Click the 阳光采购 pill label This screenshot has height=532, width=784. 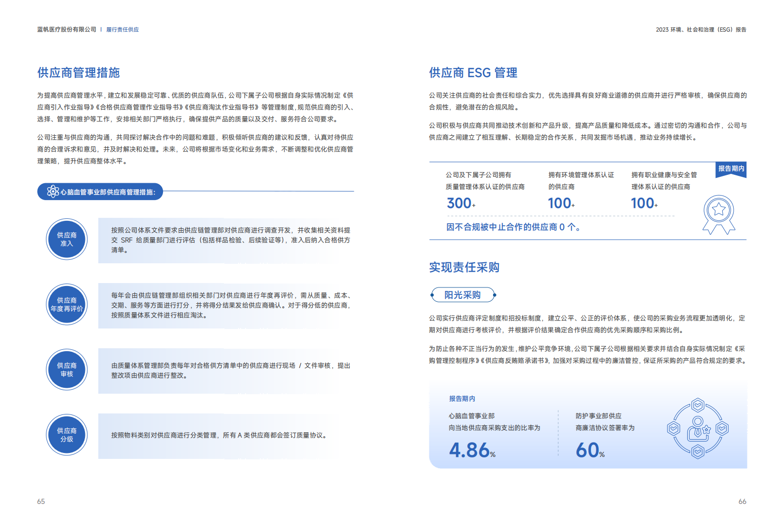coord(463,295)
